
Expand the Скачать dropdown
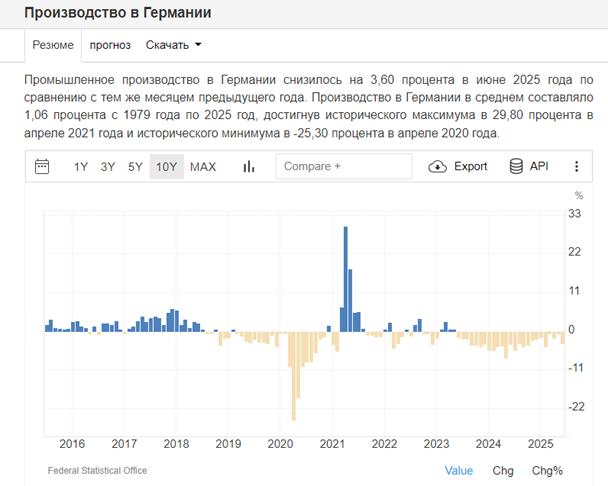coord(174,45)
